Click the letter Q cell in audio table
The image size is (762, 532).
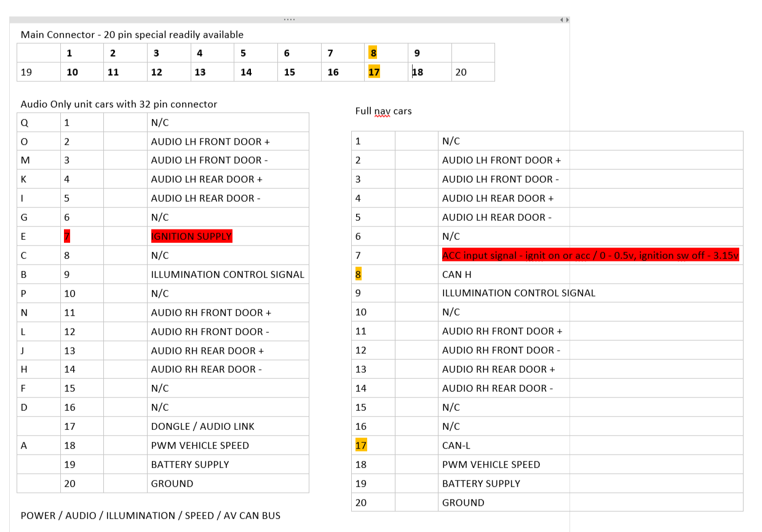(x=25, y=122)
